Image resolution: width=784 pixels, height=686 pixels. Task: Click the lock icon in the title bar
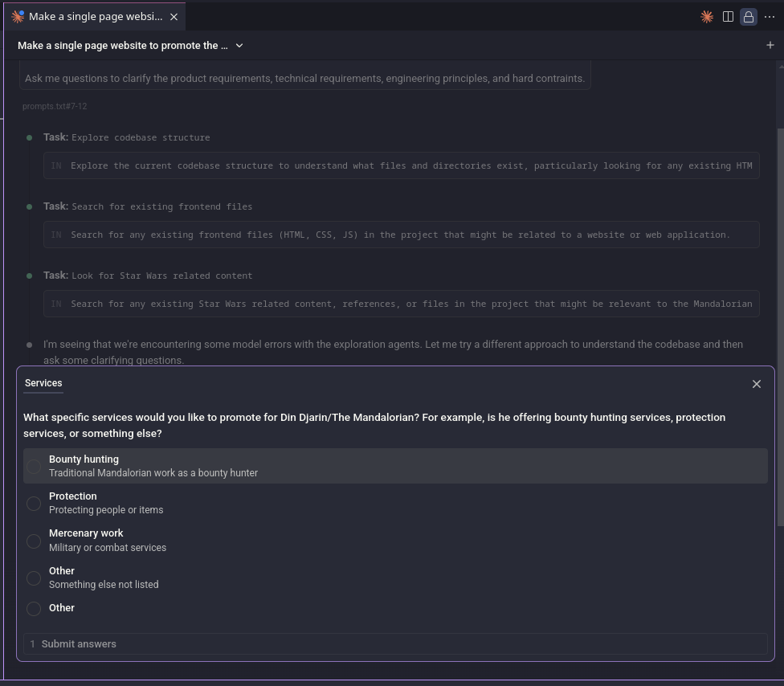(748, 16)
